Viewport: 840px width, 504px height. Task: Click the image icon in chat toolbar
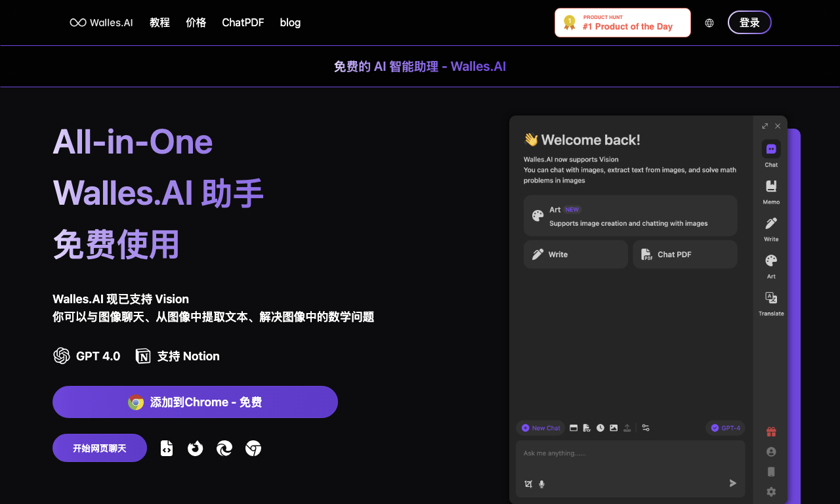[614, 428]
